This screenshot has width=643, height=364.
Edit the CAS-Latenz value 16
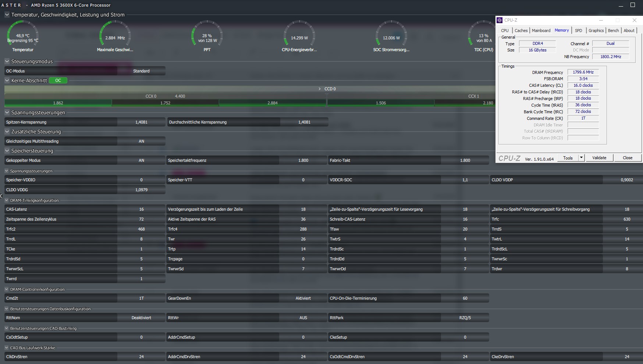(141, 209)
